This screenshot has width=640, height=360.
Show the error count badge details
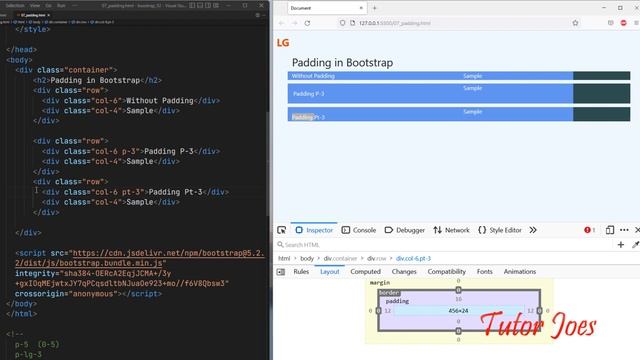589,230
